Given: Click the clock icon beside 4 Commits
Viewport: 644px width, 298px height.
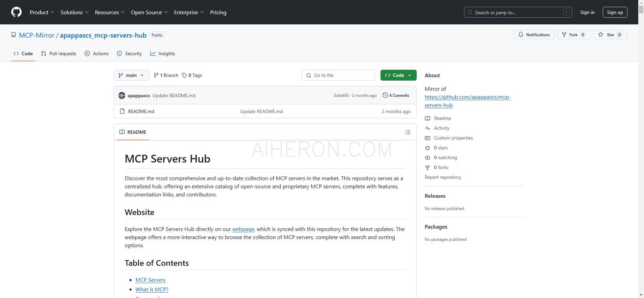Looking at the screenshot, I should pyautogui.click(x=385, y=95).
